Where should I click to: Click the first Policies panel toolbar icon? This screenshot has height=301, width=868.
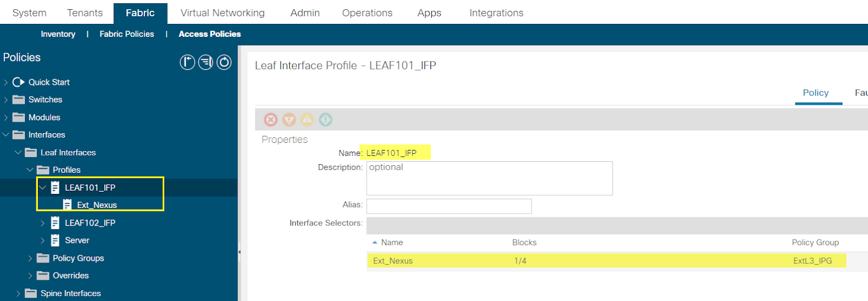click(x=187, y=62)
